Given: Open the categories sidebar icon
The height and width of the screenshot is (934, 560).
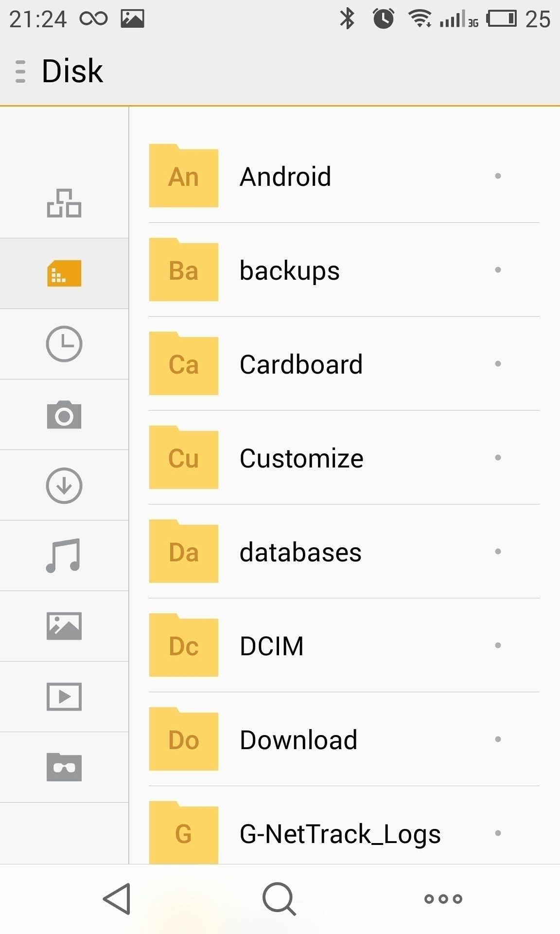Looking at the screenshot, I should (64, 203).
